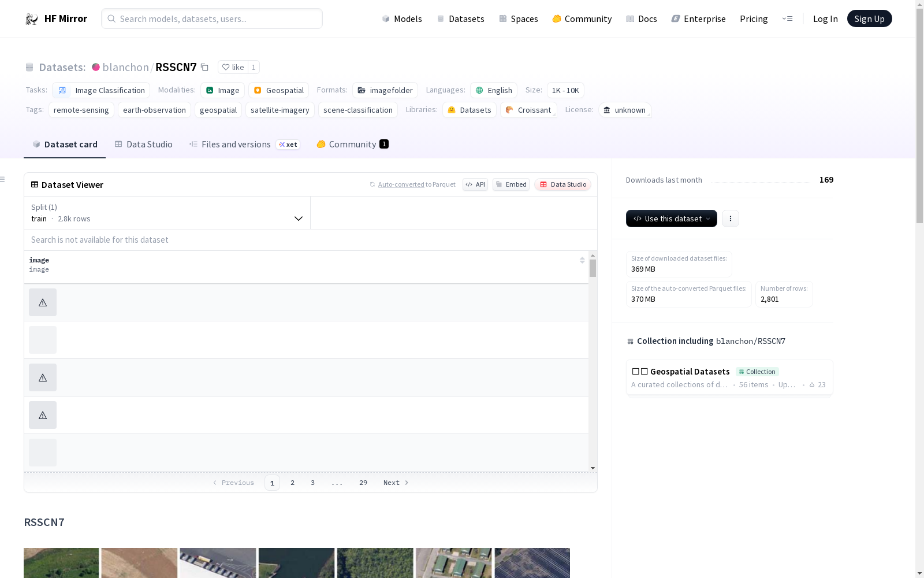
Task: Switch to the Data Studio tab
Action: (x=143, y=144)
